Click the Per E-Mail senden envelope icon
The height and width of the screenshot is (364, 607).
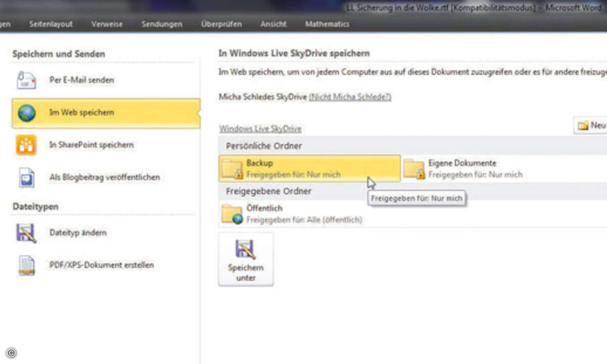[x=26, y=80]
